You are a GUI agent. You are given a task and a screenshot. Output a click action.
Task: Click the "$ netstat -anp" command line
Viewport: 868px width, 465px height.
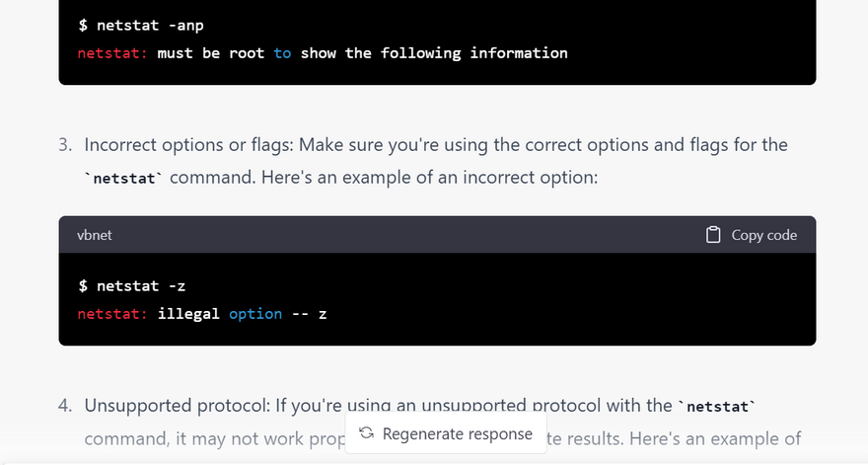(x=141, y=25)
